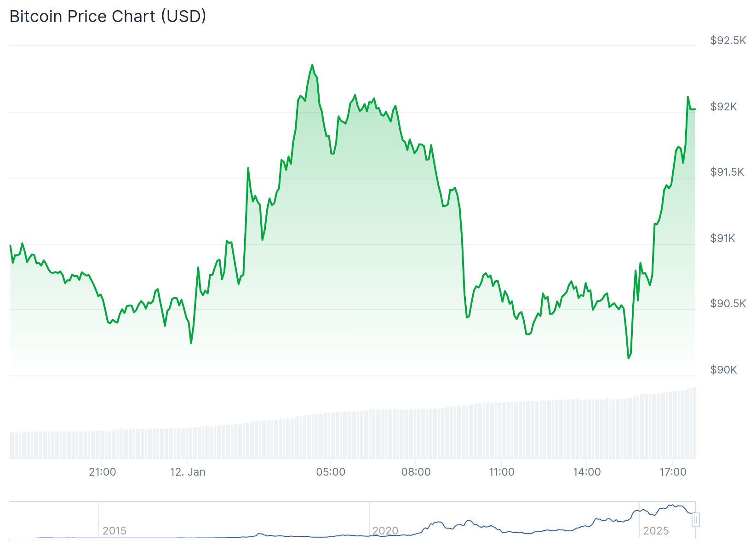Click the Bitcoin Price Chart (USD) title
The height and width of the screenshot is (552, 756).
tap(108, 17)
